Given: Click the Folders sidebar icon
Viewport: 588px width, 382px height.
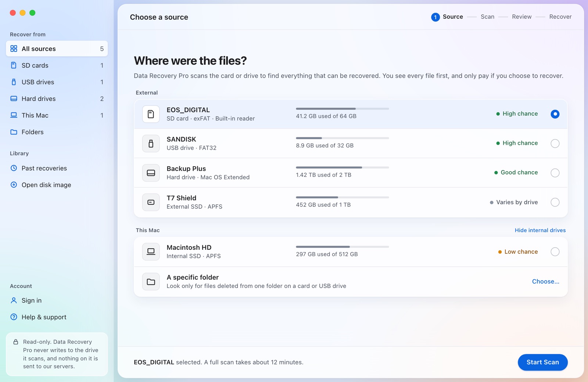Looking at the screenshot, I should pyautogui.click(x=14, y=132).
